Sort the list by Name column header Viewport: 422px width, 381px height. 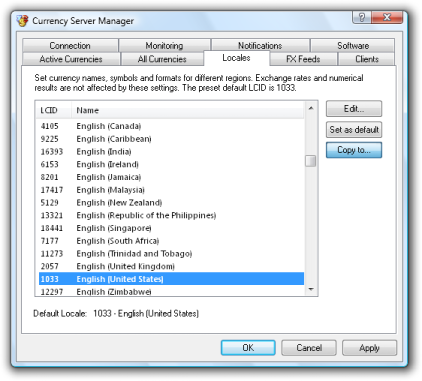pyautogui.click(x=187, y=110)
